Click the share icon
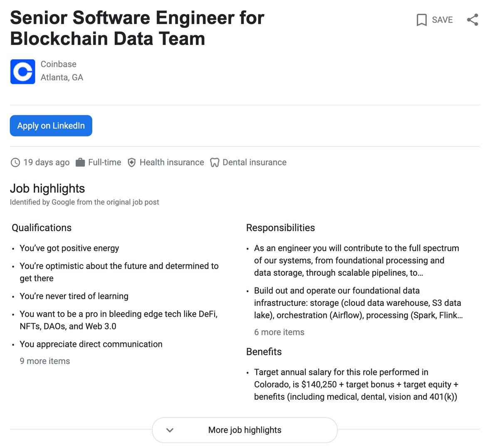This screenshot has height=448, width=499. point(472,20)
